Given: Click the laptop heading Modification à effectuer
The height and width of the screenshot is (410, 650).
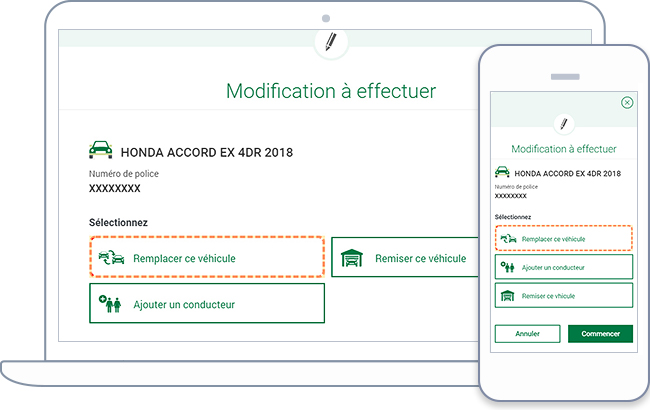Looking at the screenshot, I should (x=331, y=91).
